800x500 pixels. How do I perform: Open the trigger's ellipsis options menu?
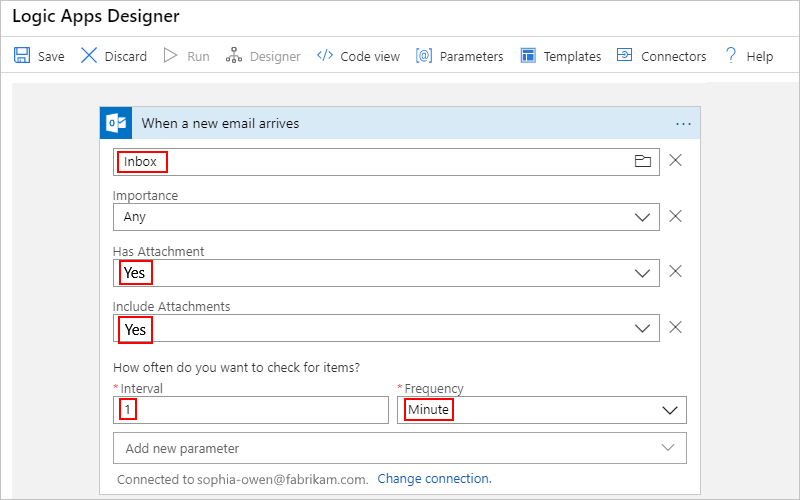(x=683, y=124)
